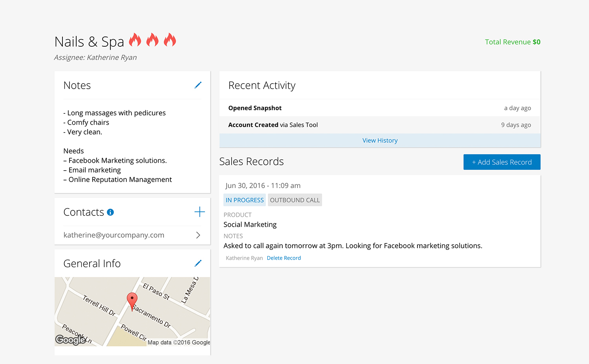
Task: Switch to the Recent Activity panel header
Action: (x=262, y=85)
